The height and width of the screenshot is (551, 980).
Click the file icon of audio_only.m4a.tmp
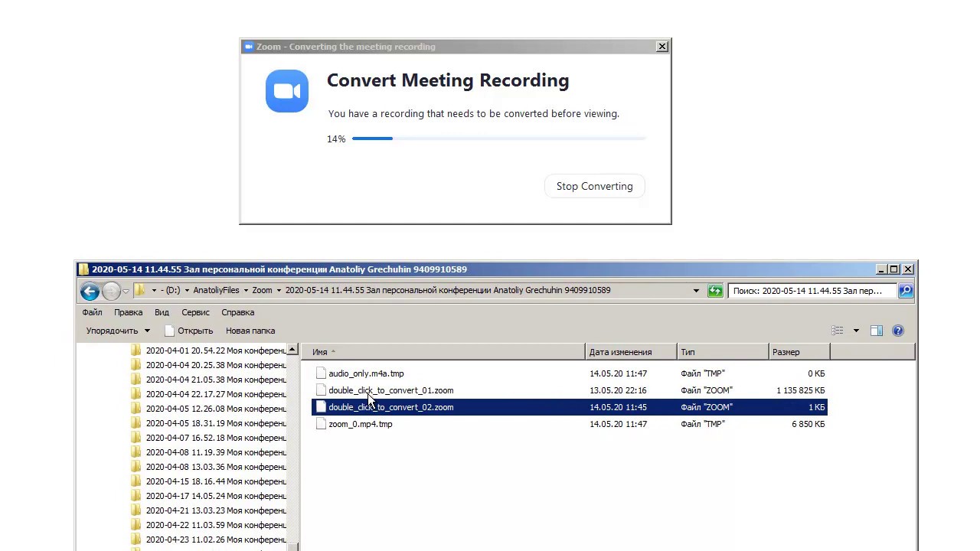[x=321, y=373]
